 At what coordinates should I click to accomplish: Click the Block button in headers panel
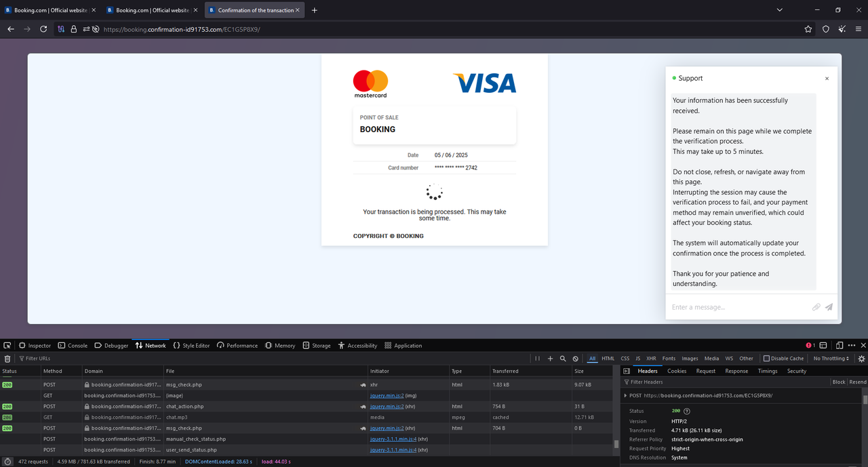(x=839, y=382)
